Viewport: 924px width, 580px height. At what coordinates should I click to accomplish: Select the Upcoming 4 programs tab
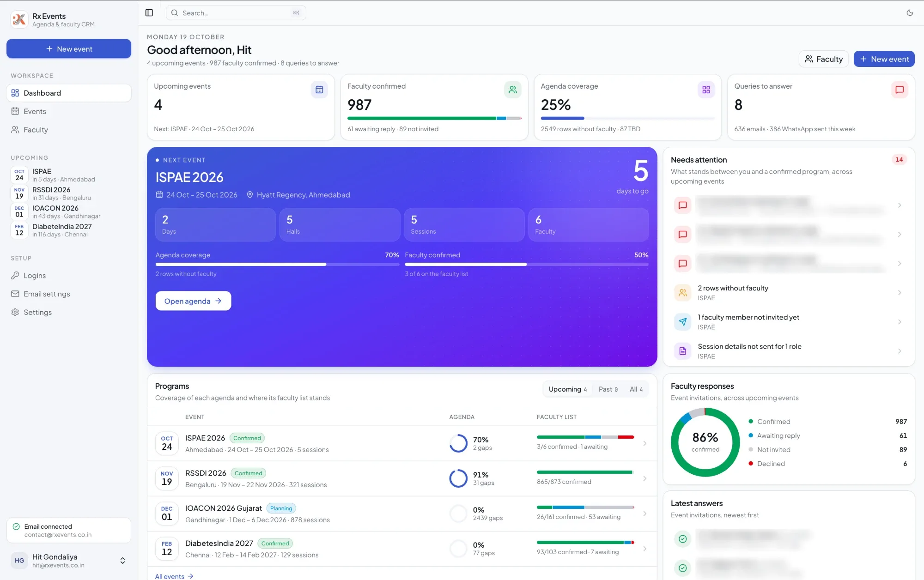567,389
